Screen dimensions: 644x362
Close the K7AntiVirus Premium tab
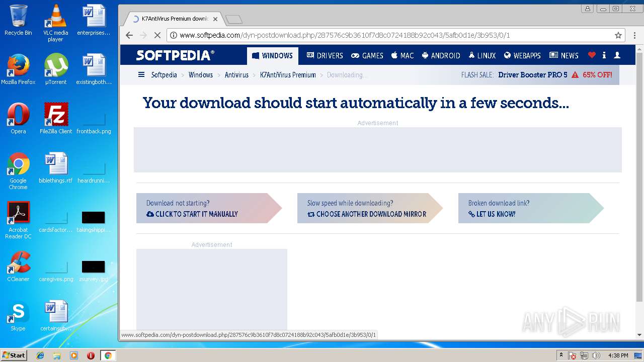click(215, 19)
